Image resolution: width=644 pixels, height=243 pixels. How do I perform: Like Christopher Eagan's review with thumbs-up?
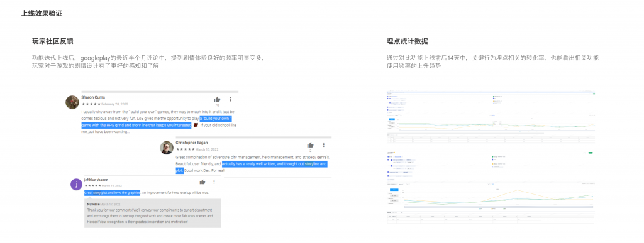(x=310, y=145)
